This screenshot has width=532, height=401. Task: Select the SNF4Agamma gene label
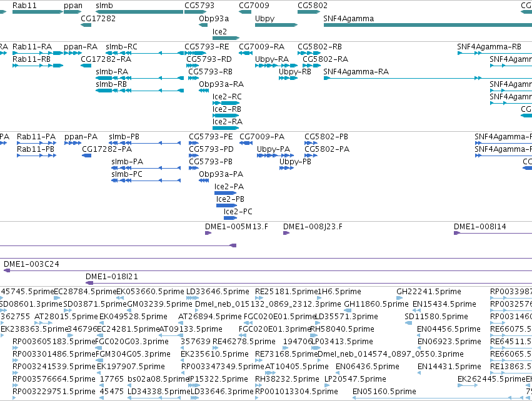click(x=348, y=19)
